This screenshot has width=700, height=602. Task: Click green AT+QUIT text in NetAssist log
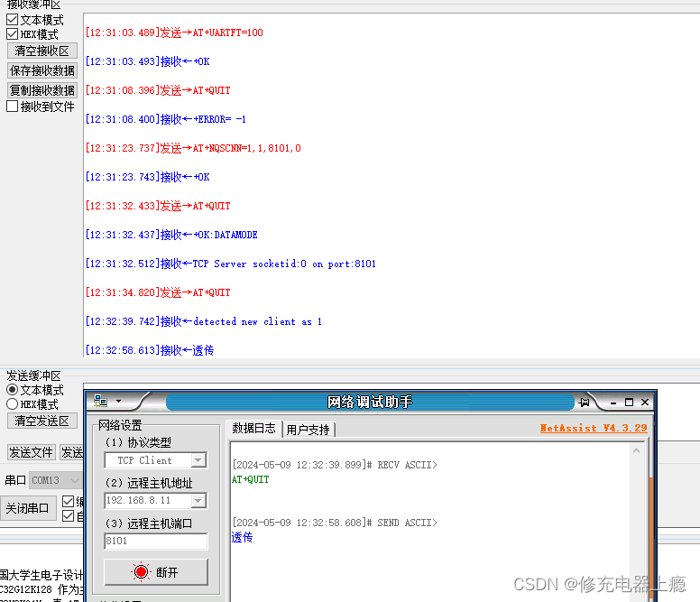tap(251, 479)
